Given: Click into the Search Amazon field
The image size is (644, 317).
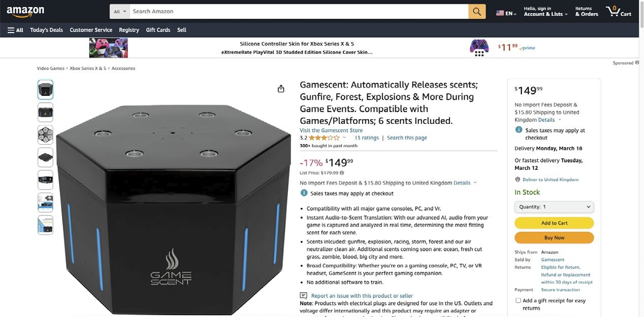Looking at the screenshot, I should point(299,11).
